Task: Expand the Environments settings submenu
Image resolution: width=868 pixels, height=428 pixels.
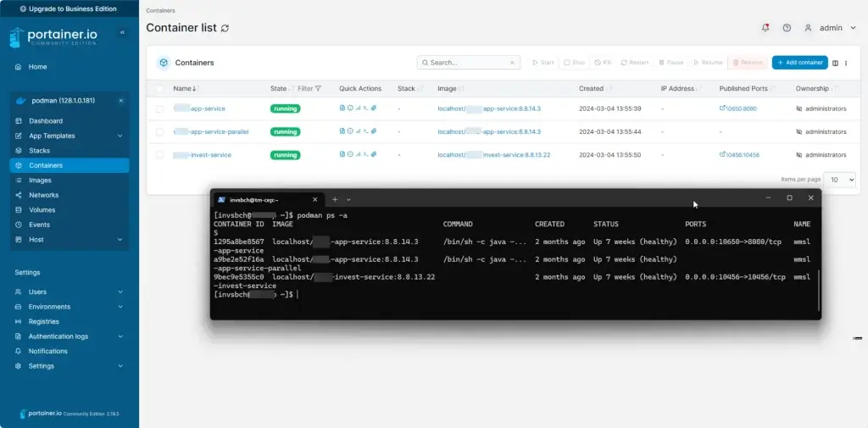Action: 120,307
